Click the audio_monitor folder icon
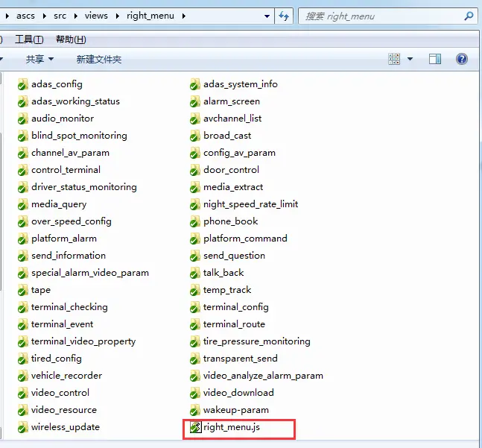Image resolution: width=482 pixels, height=448 pixels. (23, 119)
